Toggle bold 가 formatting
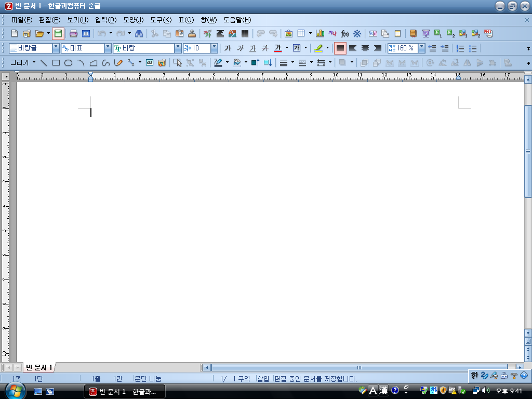 coord(228,48)
